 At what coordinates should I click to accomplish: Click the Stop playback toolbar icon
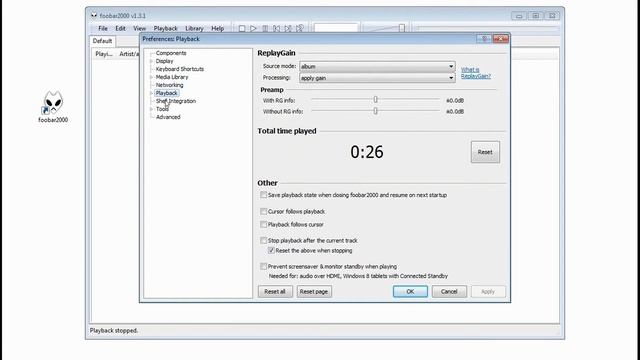click(242, 29)
